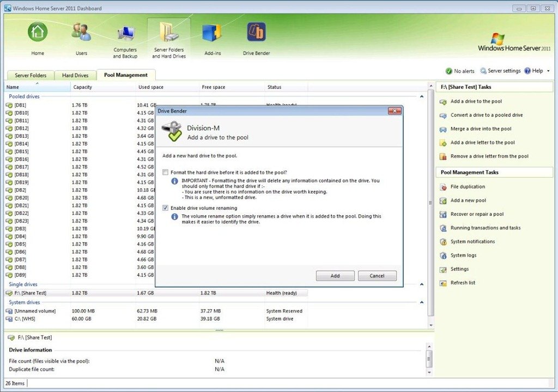Switch to the Hard Drives tab
558x392 pixels.
point(75,75)
